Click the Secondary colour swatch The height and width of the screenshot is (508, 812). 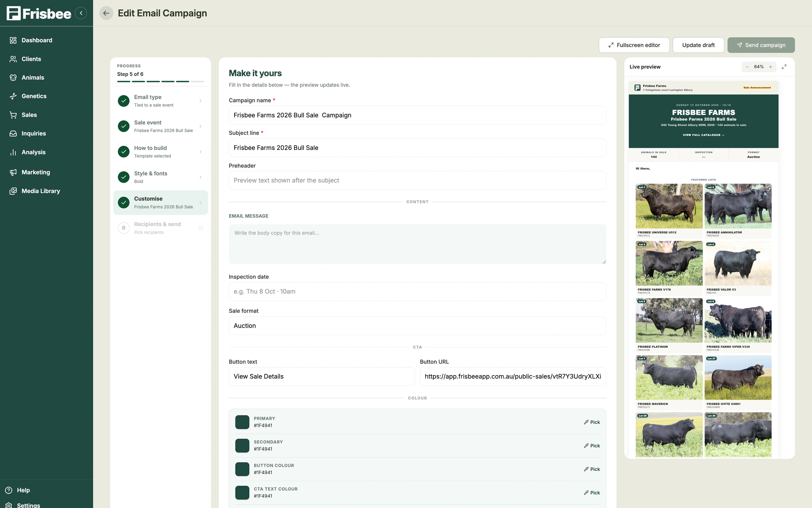[242, 446]
